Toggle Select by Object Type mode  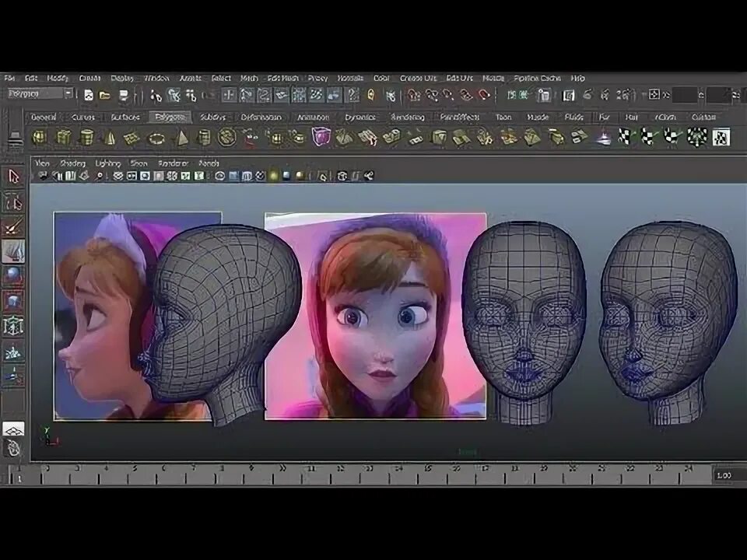pos(174,95)
